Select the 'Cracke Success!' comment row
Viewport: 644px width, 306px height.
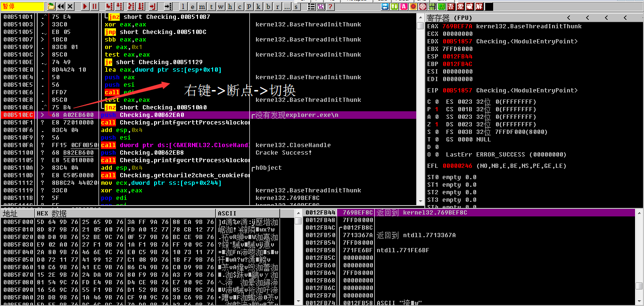pyautogui.click(x=284, y=152)
